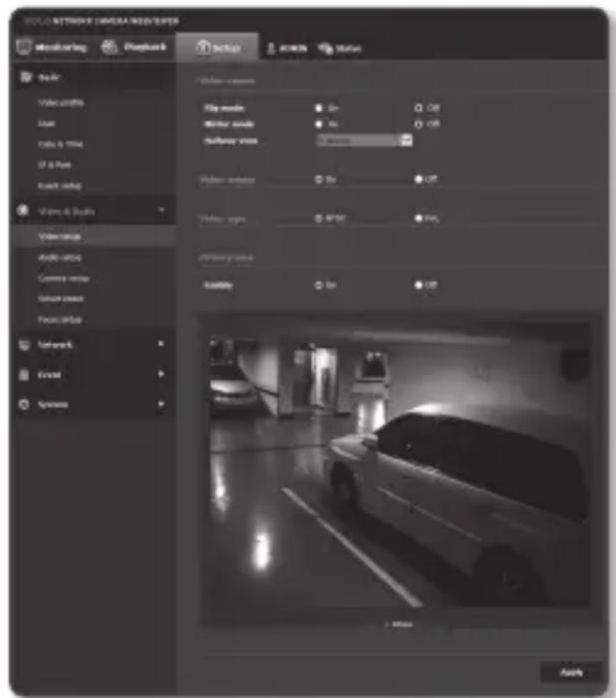Select the Setup tab
Screen dimensions: 616x698
217,47
